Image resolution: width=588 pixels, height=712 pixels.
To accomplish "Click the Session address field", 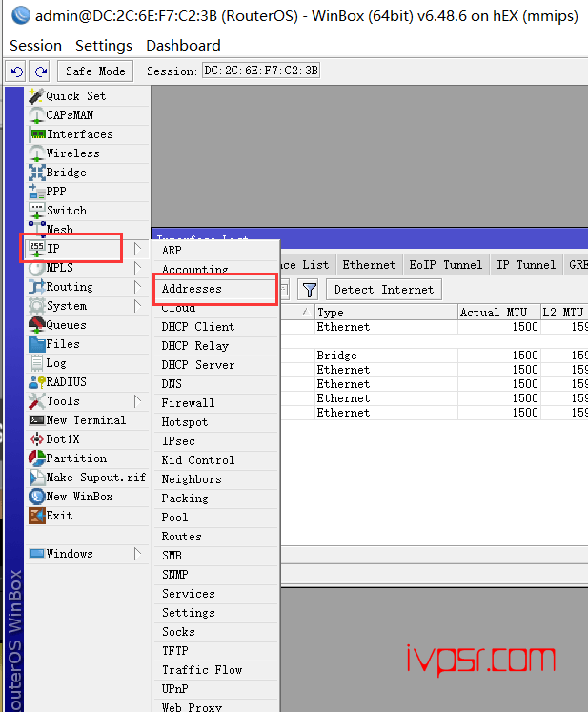I will point(261,71).
